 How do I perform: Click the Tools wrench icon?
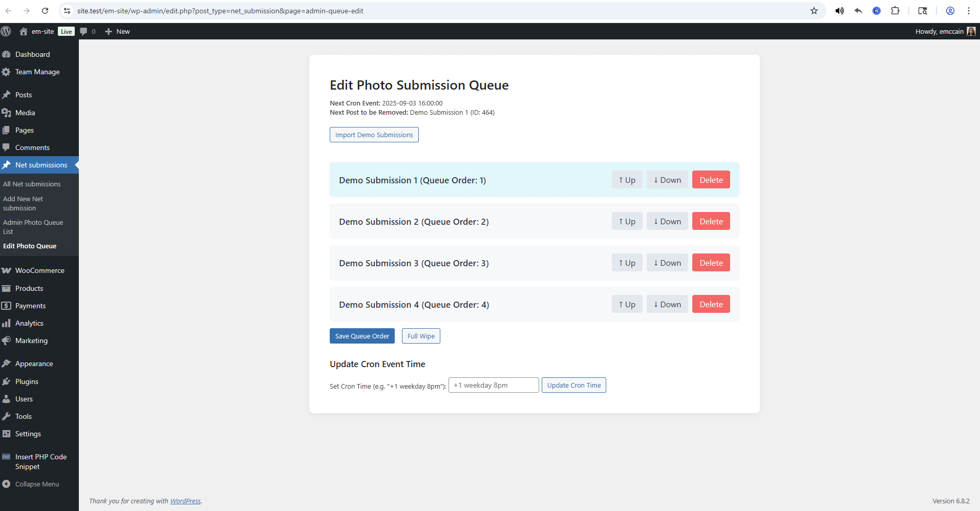click(x=6, y=416)
